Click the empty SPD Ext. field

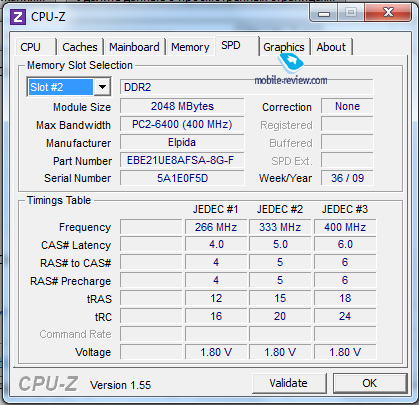click(347, 160)
